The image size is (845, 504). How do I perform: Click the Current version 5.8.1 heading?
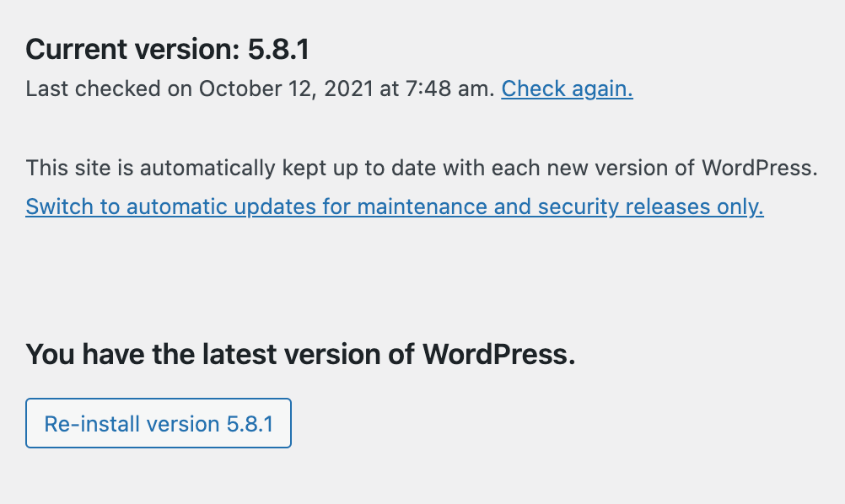(167, 49)
